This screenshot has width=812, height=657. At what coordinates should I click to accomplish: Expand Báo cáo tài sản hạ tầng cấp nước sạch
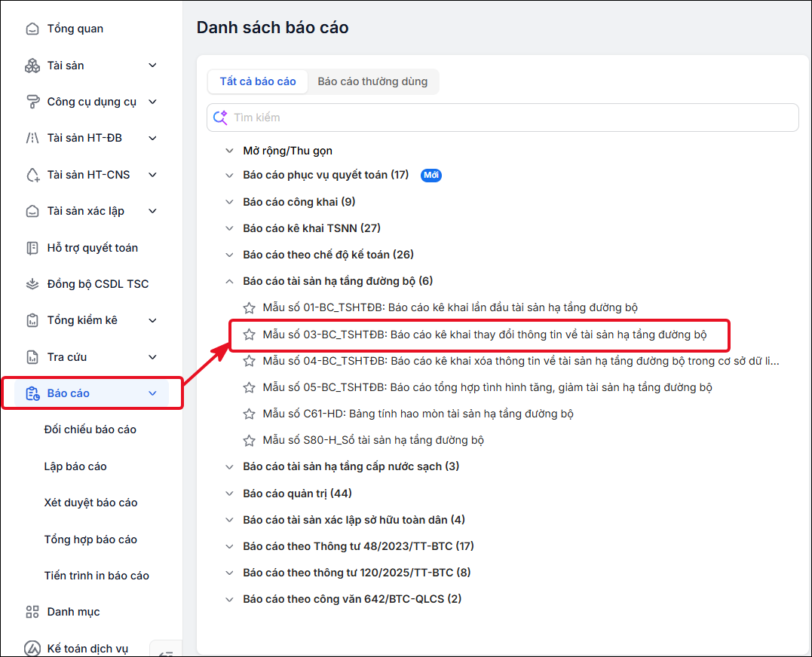click(229, 466)
